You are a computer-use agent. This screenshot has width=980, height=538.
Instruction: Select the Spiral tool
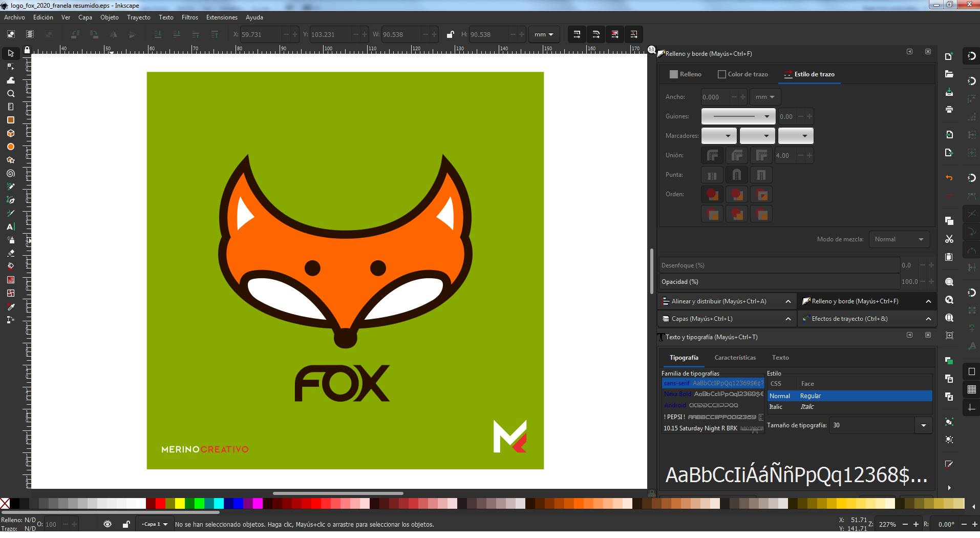[x=10, y=173]
